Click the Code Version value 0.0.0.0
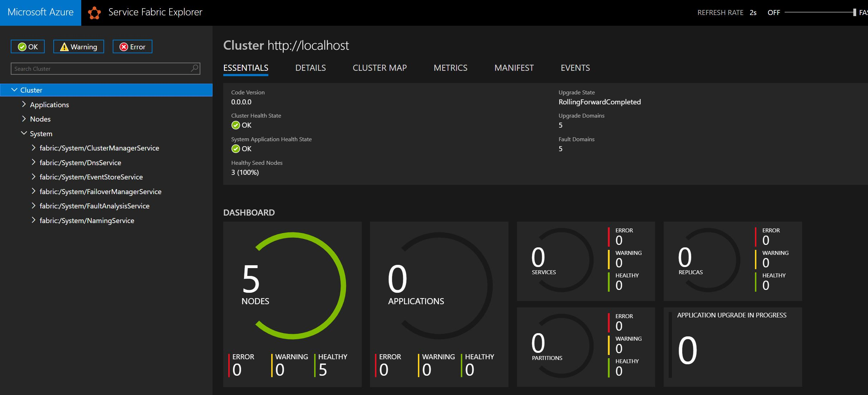Image resolution: width=868 pixels, height=395 pixels. tap(241, 102)
